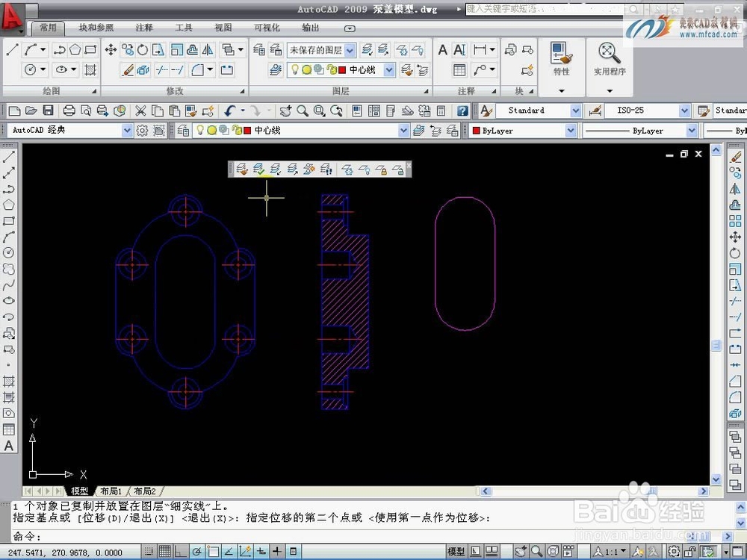The image size is (747, 560).
Task: Open the layer toolbar 中心线 dropdown
Action: pos(403,131)
